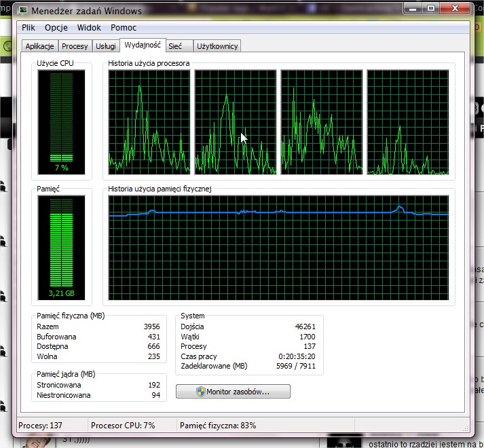Click the first CPU core history graph
Viewport: 484px width, 448px height.
149,122
